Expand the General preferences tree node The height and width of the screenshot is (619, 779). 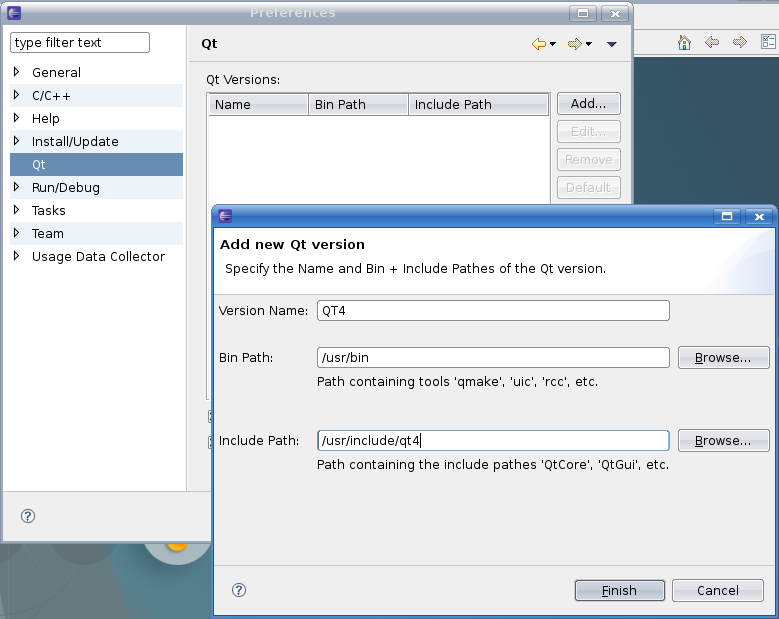point(16,72)
